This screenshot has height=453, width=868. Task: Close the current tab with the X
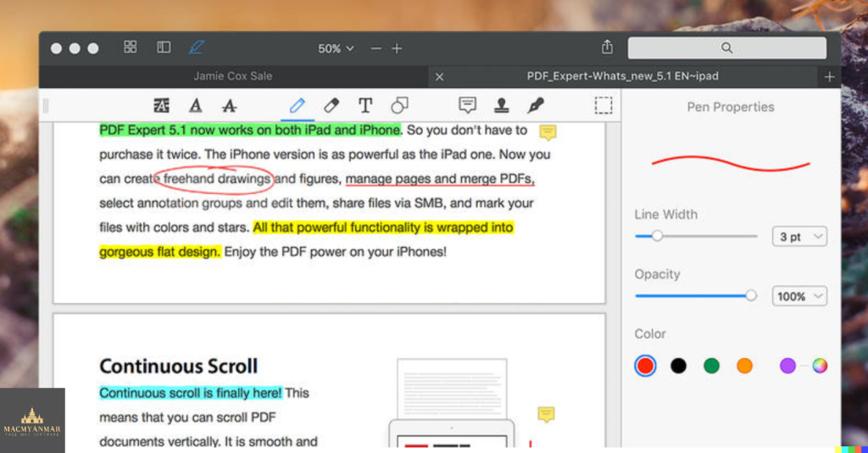(440, 77)
